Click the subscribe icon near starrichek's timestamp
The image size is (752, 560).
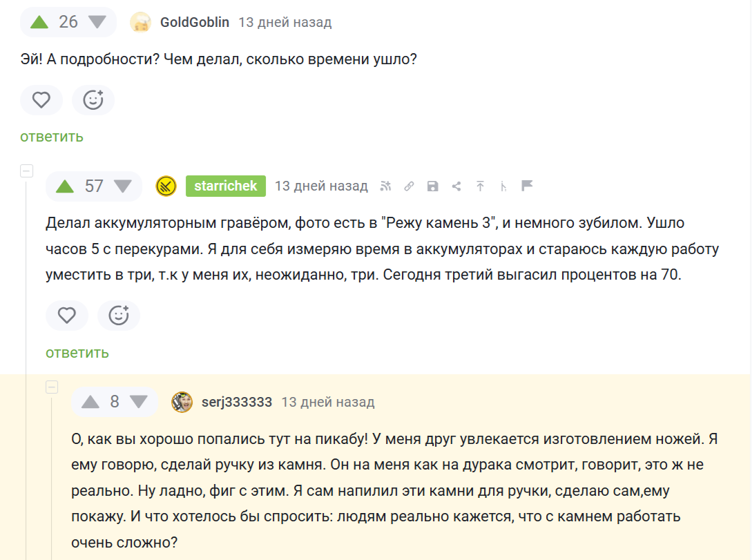(x=385, y=186)
